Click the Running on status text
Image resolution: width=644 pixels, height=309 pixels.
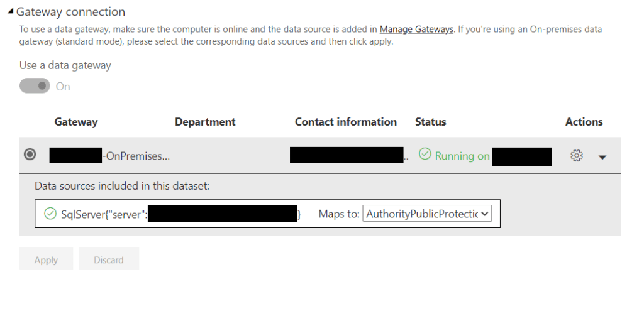click(x=462, y=156)
